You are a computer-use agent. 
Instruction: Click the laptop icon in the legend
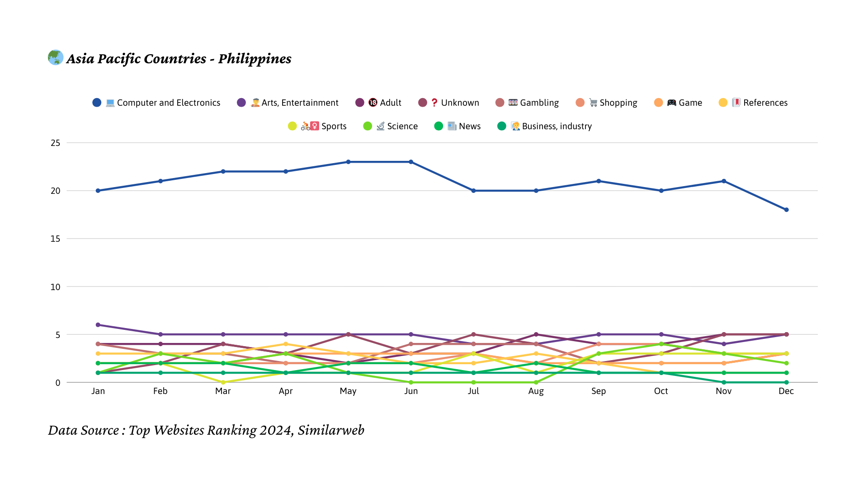[110, 103]
